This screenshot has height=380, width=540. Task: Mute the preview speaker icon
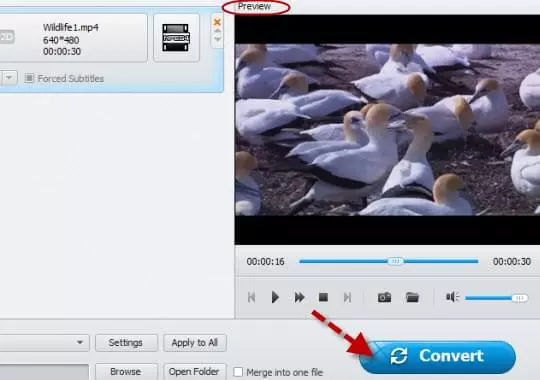point(452,297)
